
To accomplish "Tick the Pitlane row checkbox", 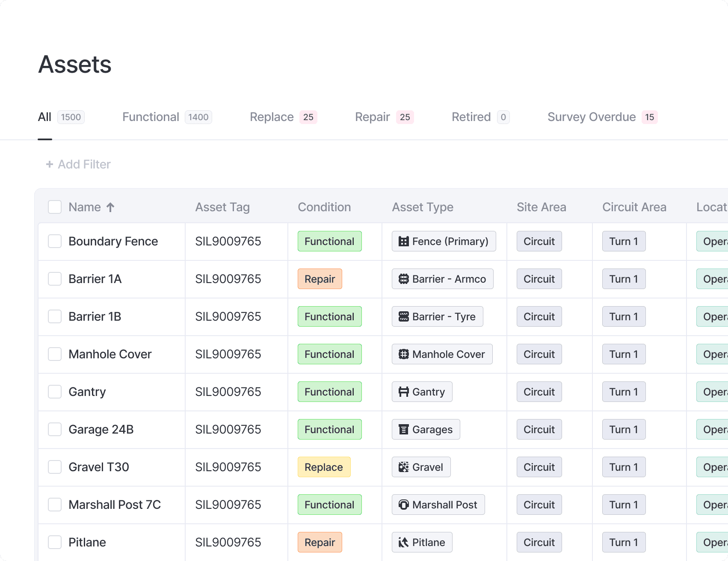I will [x=55, y=542].
